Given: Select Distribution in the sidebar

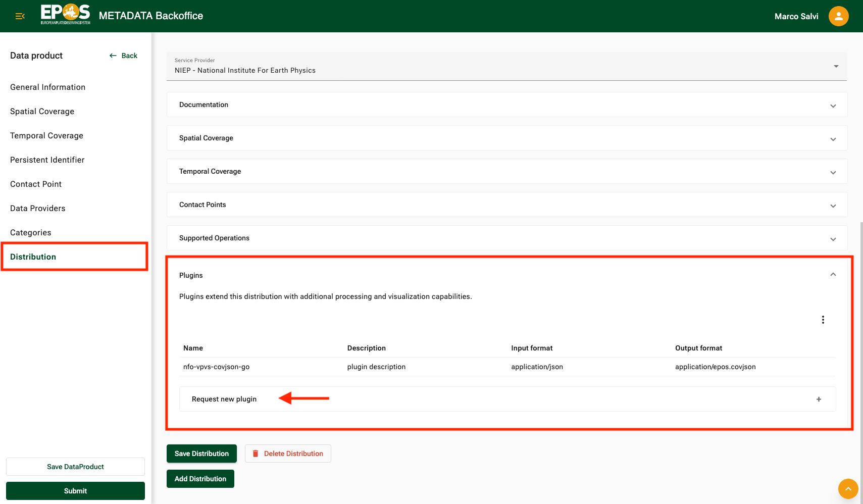Looking at the screenshot, I should tap(33, 257).
